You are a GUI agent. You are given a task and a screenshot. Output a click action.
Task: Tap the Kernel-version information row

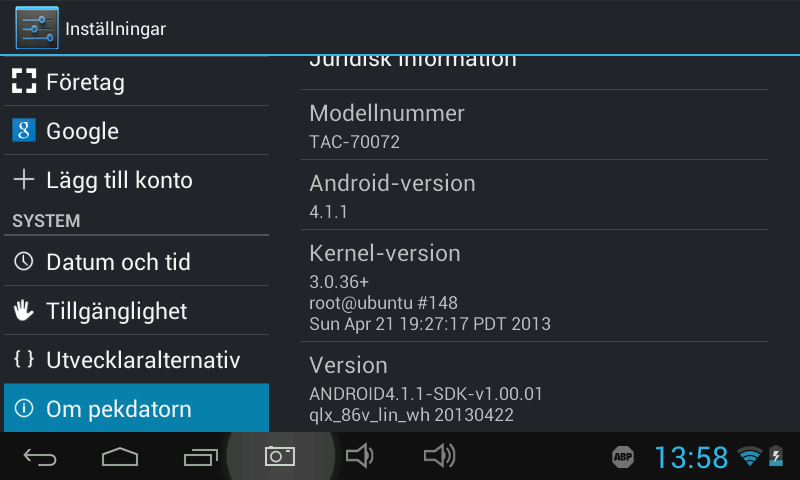pos(534,286)
